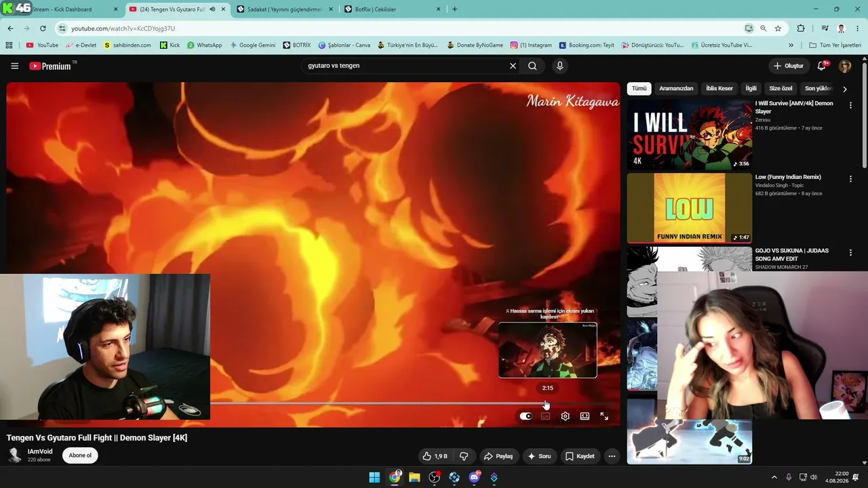Expand hidden bookmarks overflow chevron
The image size is (868, 488).
click(x=791, y=45)
